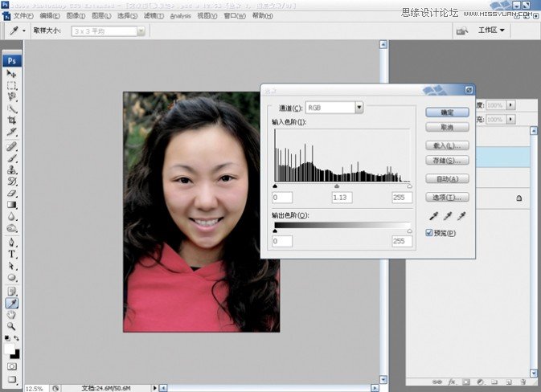Pick the set gray point eyedropper
This screenshot has width=541, height=392.
(448, 216)
